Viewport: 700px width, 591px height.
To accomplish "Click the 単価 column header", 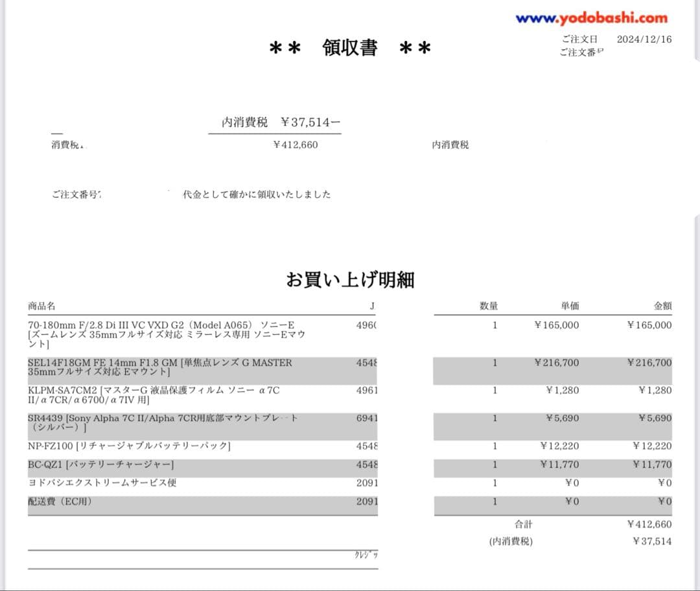I will [570, 306].
